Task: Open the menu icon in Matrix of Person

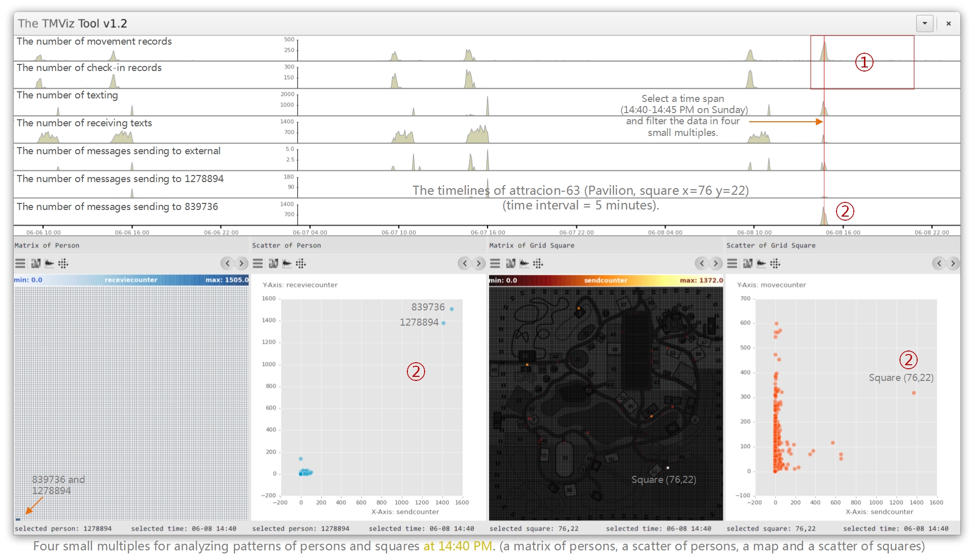Action: [20, 263]
